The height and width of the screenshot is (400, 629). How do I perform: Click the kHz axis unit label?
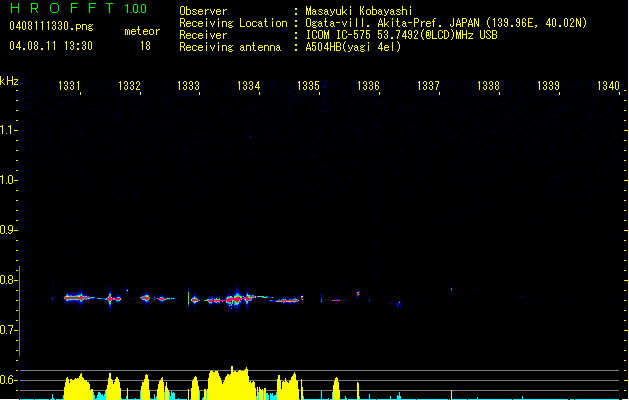point(9,81)
